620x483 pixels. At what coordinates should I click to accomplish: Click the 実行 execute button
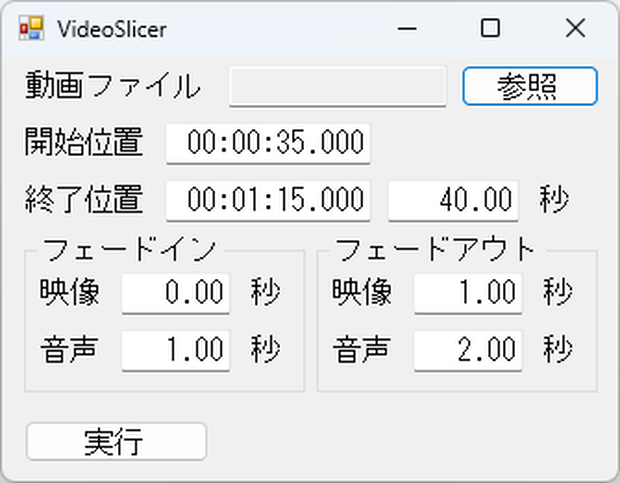tap(116, 441)
